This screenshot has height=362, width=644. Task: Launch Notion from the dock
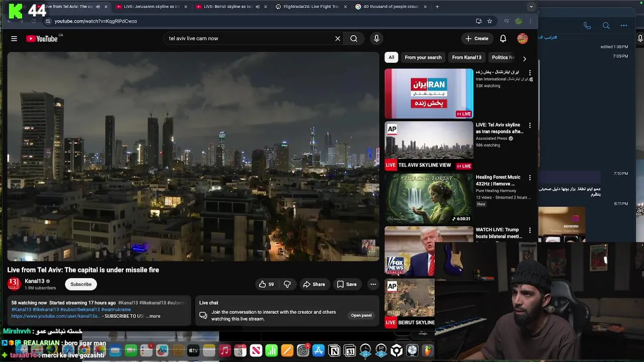pos(334,350)
